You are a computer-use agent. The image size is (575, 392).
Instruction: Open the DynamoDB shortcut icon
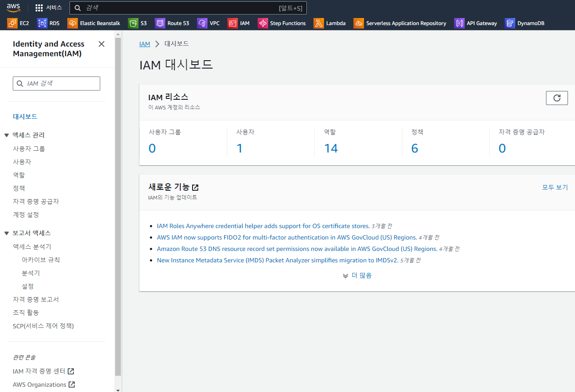pyautogui.click(x=510, y=23)
